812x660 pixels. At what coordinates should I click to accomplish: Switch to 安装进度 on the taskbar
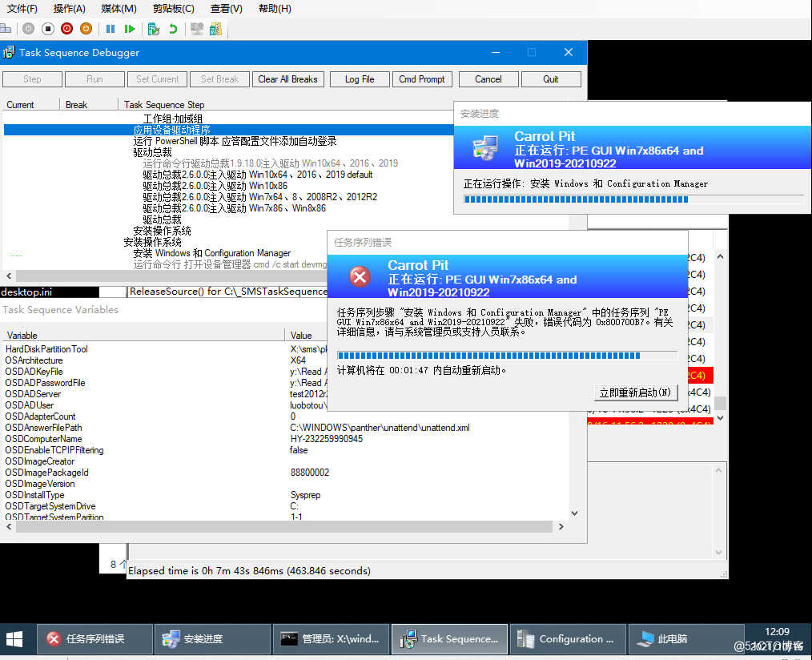(213, 638)
